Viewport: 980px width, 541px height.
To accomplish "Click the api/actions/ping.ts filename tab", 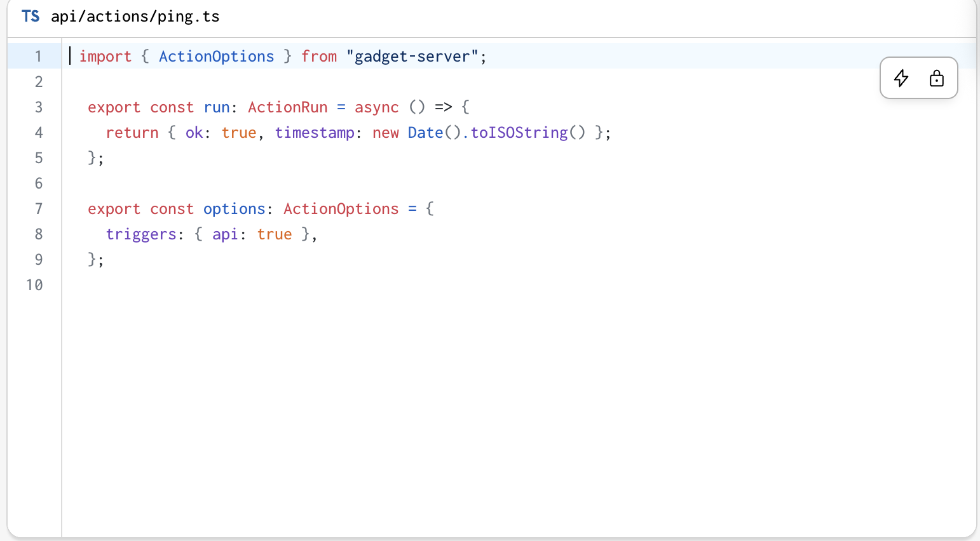I will click(x=137, y=17).
